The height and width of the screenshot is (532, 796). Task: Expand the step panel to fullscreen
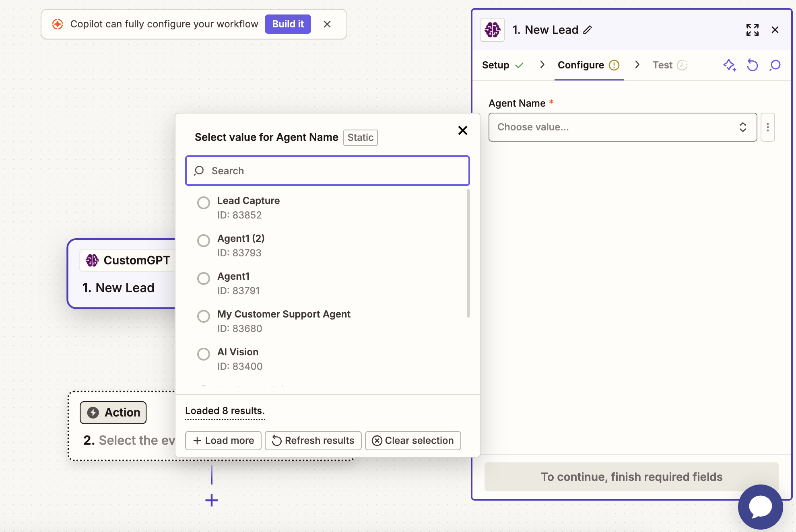[752, 30]
